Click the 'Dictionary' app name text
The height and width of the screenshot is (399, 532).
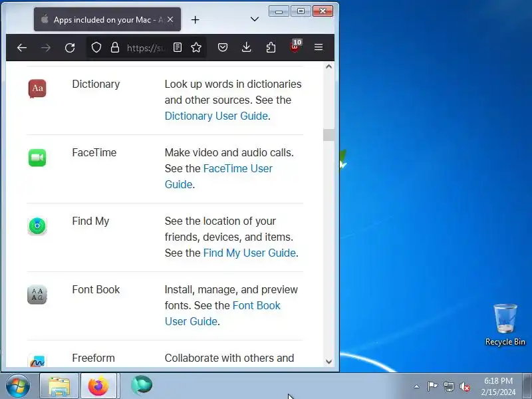click(x=96, y=84)
